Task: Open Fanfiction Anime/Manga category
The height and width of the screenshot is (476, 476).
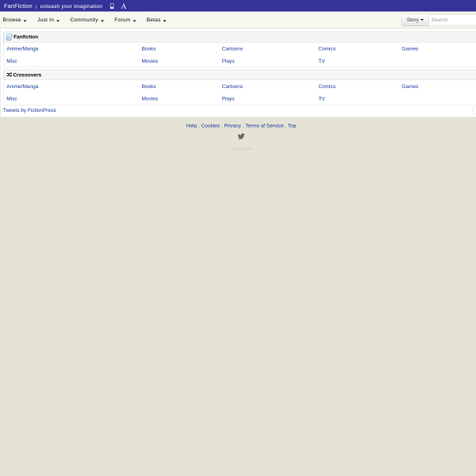Action: tap(22, 49)
